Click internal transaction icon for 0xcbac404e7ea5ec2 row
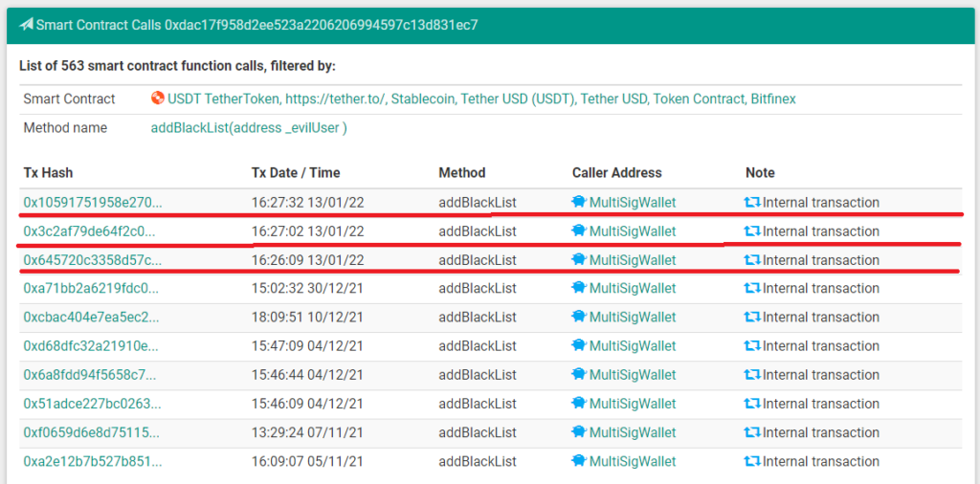This screenshot has height=484, width=980. coord(752,318)
